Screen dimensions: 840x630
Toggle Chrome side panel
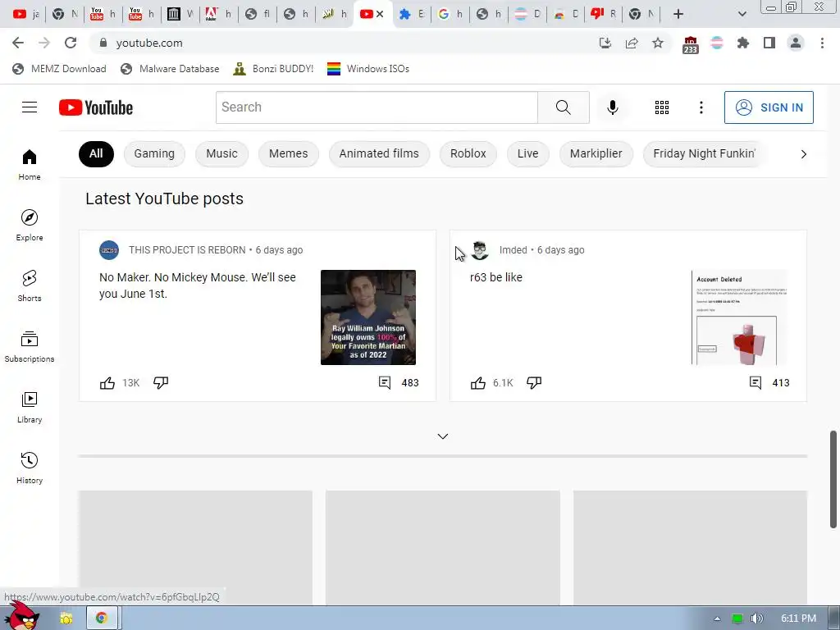[769, 43]
